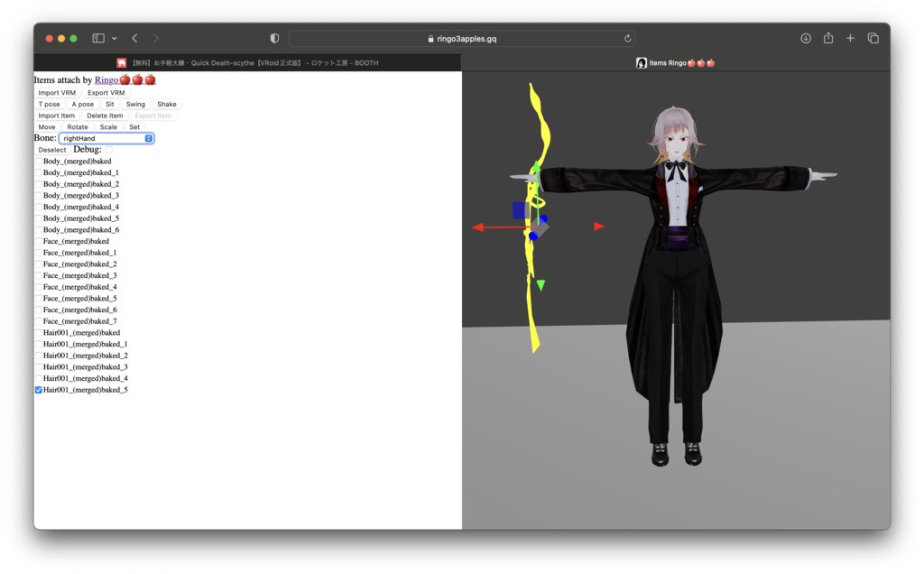Open the Bone dropdown showing rightHand
Screen dimensions: 924x574
pos(106,138)
